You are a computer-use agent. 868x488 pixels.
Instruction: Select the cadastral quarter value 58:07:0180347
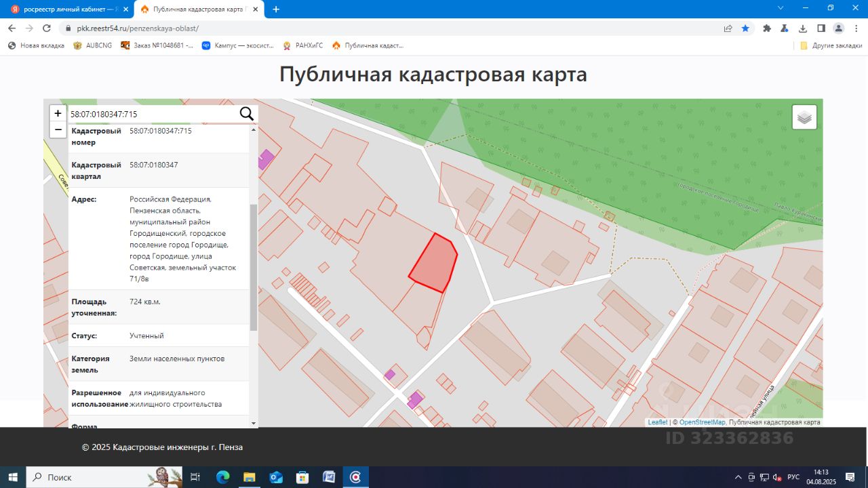154,165
